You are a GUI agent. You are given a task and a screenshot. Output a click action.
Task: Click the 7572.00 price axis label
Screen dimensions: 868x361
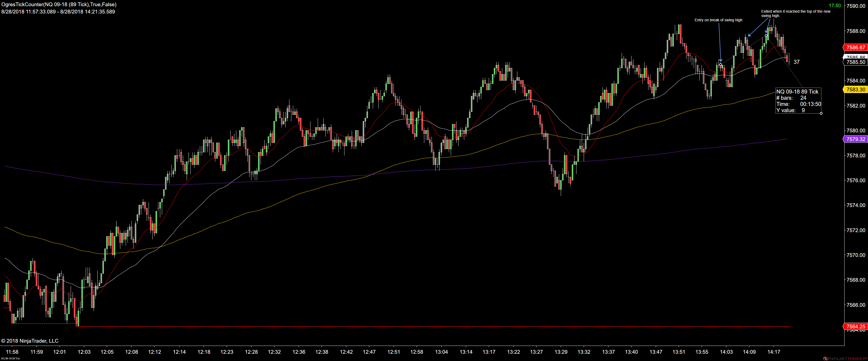point(856,230)
